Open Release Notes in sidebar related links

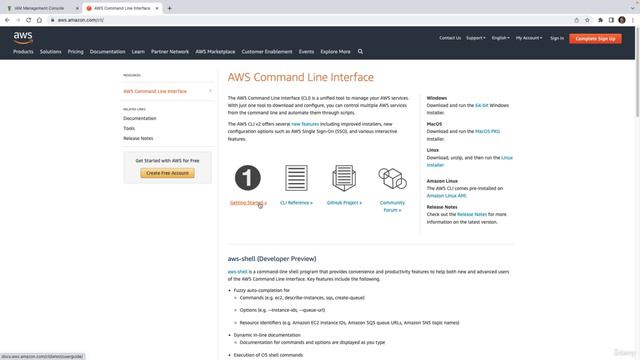(x=138, y=138)
